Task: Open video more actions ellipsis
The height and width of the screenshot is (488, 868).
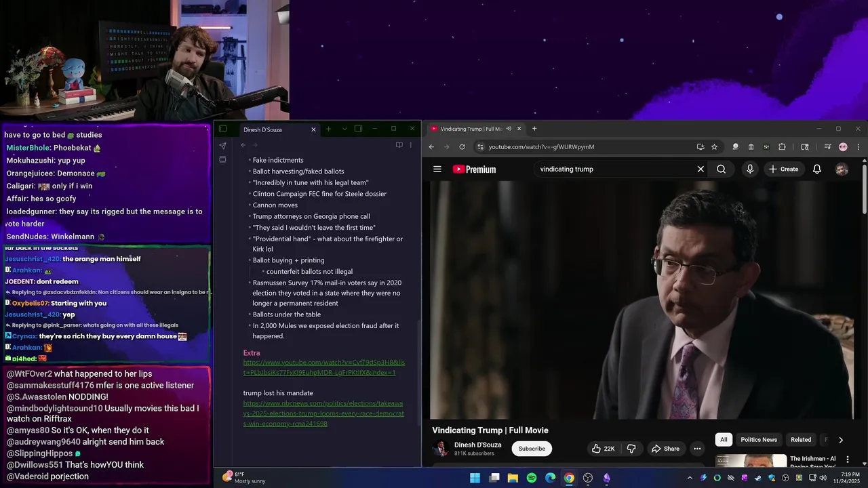Action: 697,449
